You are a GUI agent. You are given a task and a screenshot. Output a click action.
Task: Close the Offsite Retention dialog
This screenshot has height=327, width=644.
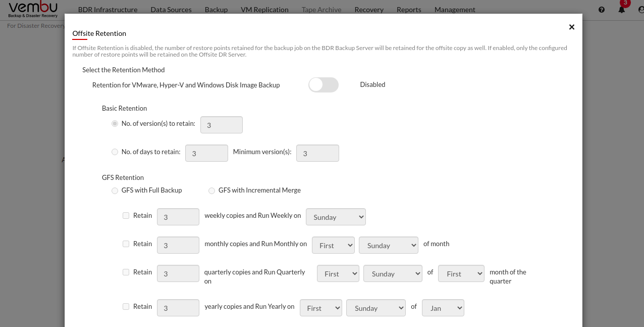(572, 27)
